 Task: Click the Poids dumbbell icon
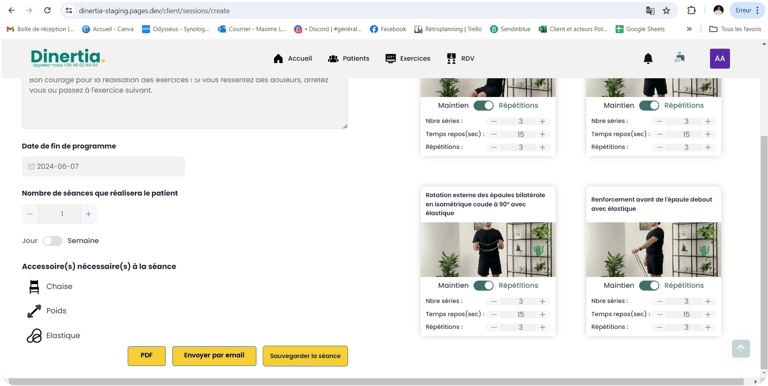click(34, 311)
